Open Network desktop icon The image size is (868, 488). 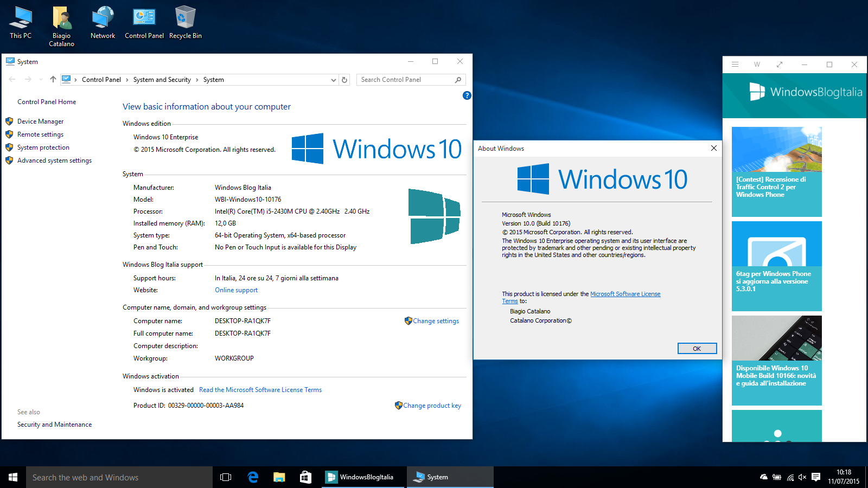point(103,23)
